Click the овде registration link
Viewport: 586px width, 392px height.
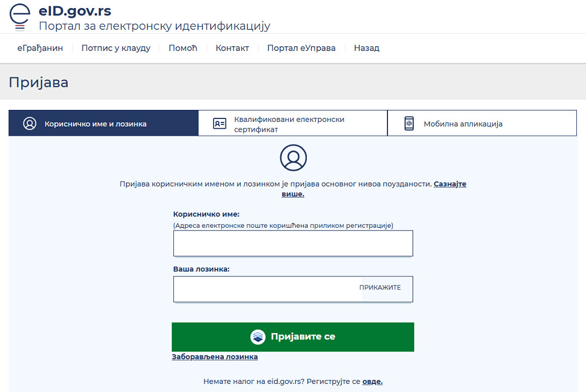point(372,382)
